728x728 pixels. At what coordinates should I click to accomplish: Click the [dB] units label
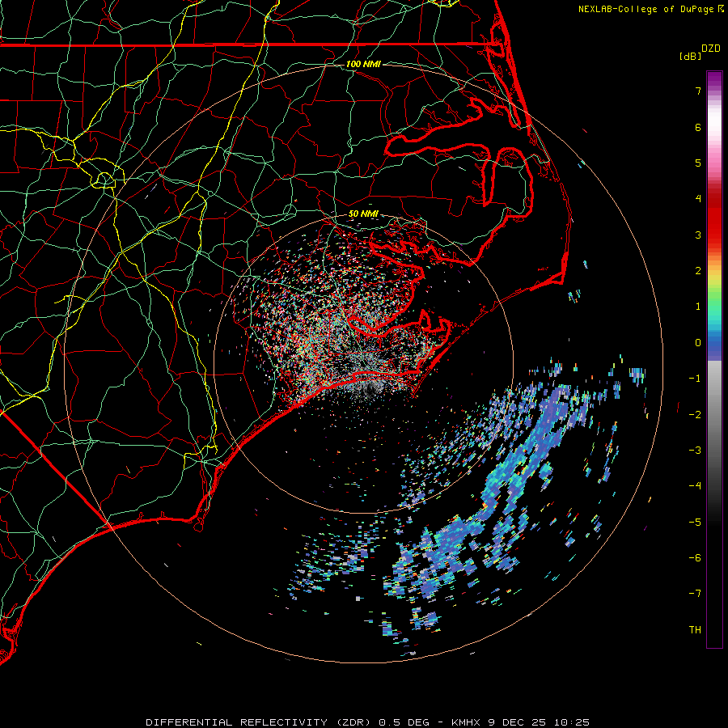pos(691,56)
